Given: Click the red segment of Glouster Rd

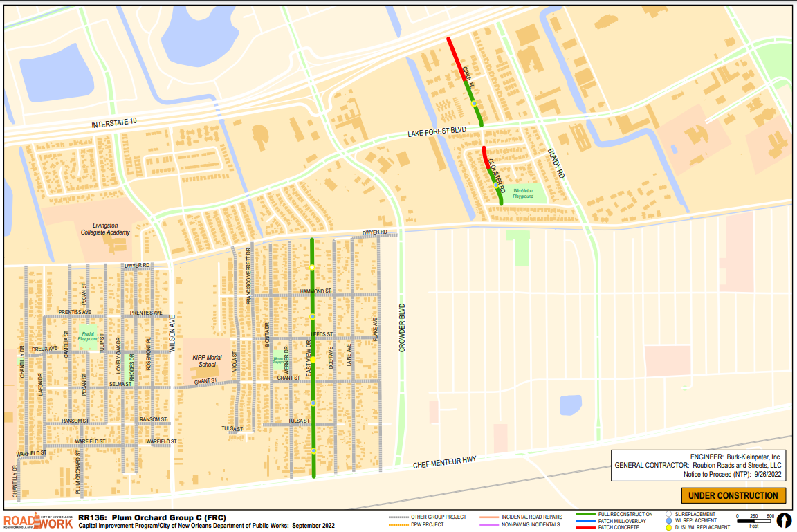Looking at the screenshot, I should tap(486, 158).
